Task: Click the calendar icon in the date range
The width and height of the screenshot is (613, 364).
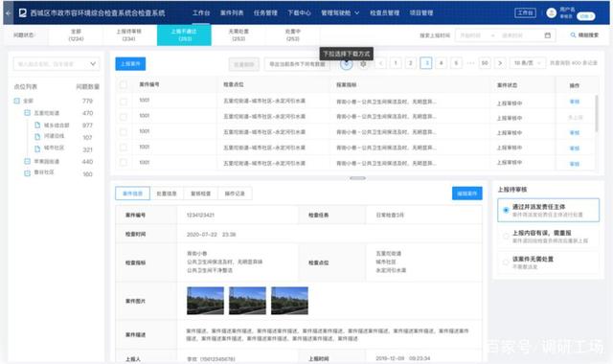Action: point(548,35)
